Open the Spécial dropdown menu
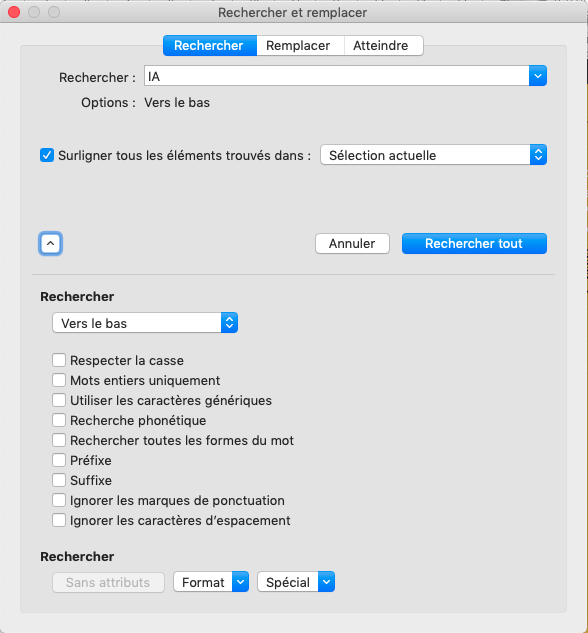 pos(296,582)
